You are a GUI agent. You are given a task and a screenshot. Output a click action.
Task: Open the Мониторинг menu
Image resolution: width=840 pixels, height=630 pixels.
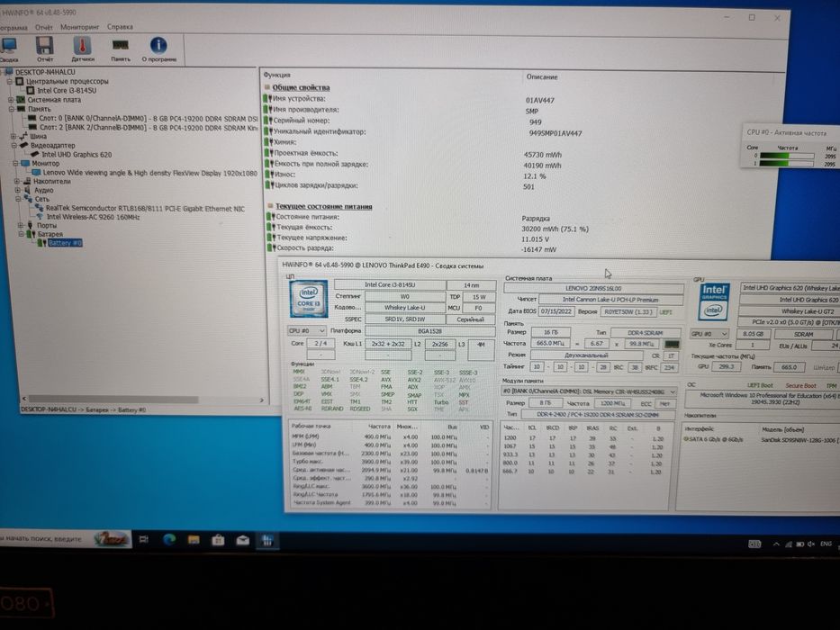pos(80,27)
